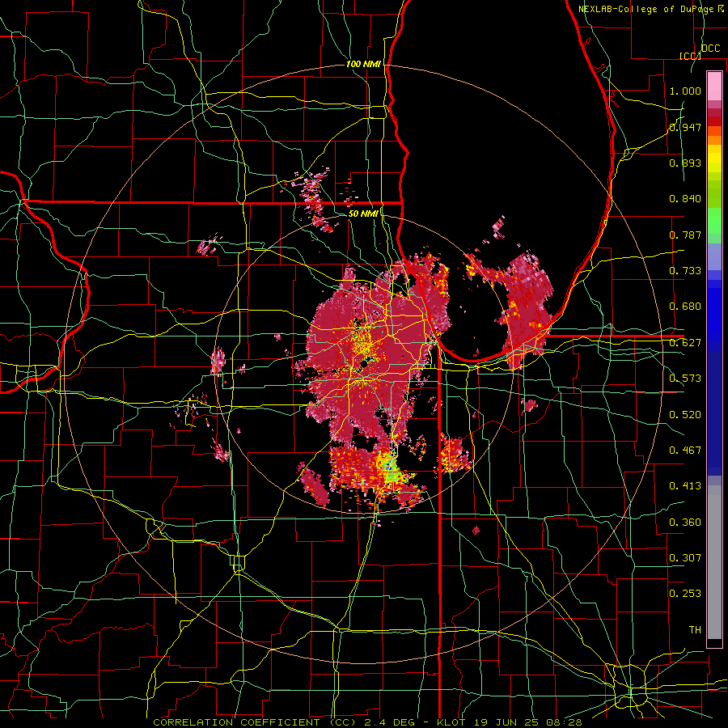
Task: Select the 0.360 scale value
Action: (685, 523)
